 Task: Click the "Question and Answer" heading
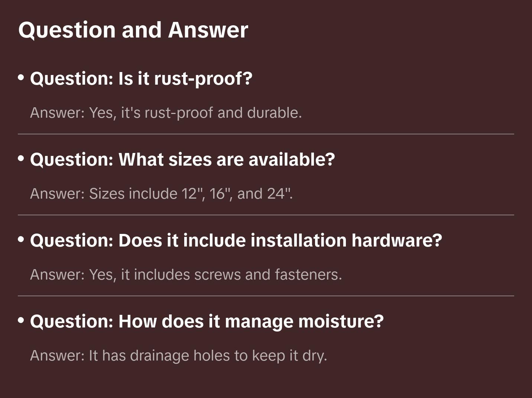tap(133, 30)
